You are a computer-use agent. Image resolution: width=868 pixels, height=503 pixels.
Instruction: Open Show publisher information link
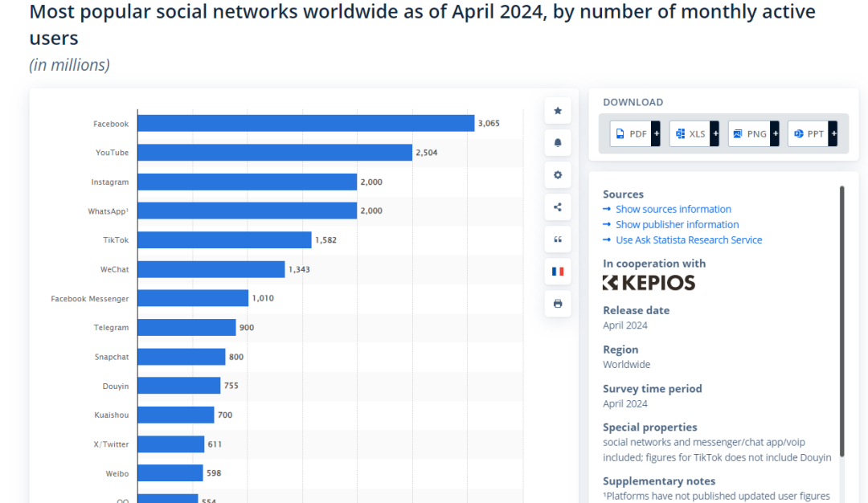pyautogui.click(x=677, y=225)
